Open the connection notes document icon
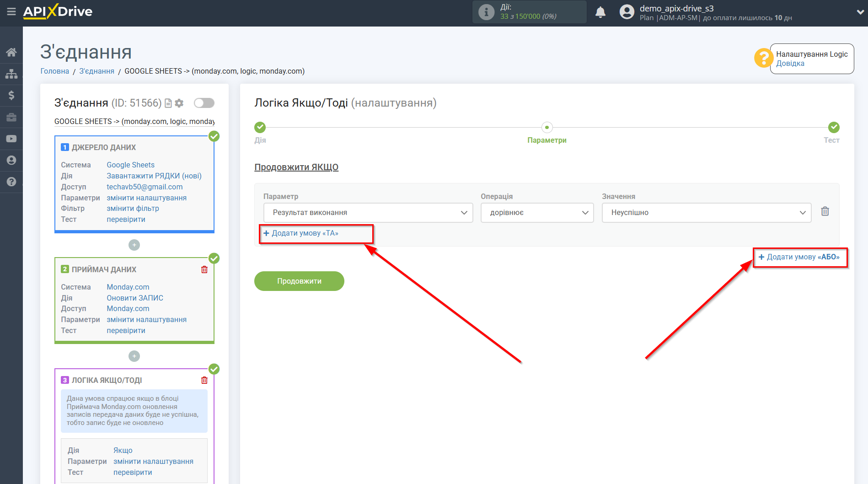This screenshot has width=868, height=484. point(168,103)
